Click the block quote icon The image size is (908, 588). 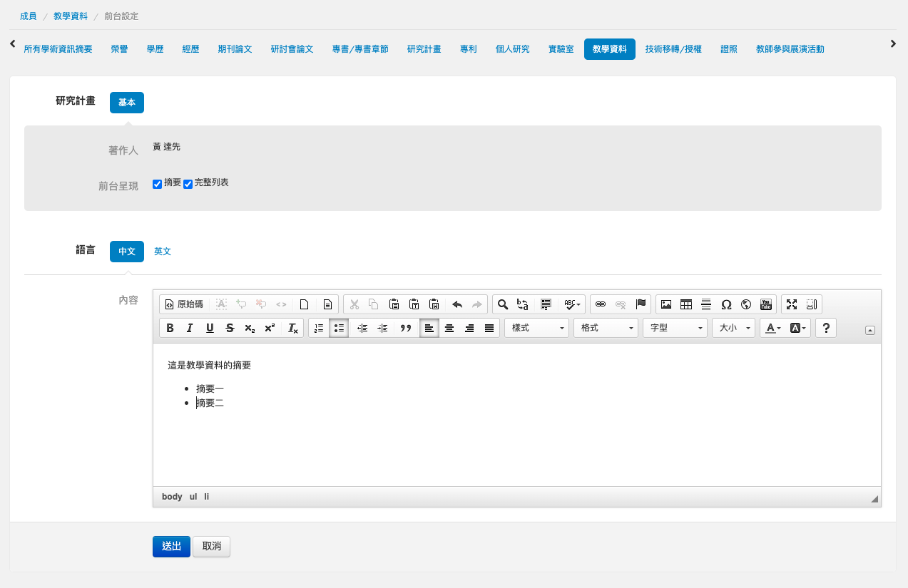406,328
